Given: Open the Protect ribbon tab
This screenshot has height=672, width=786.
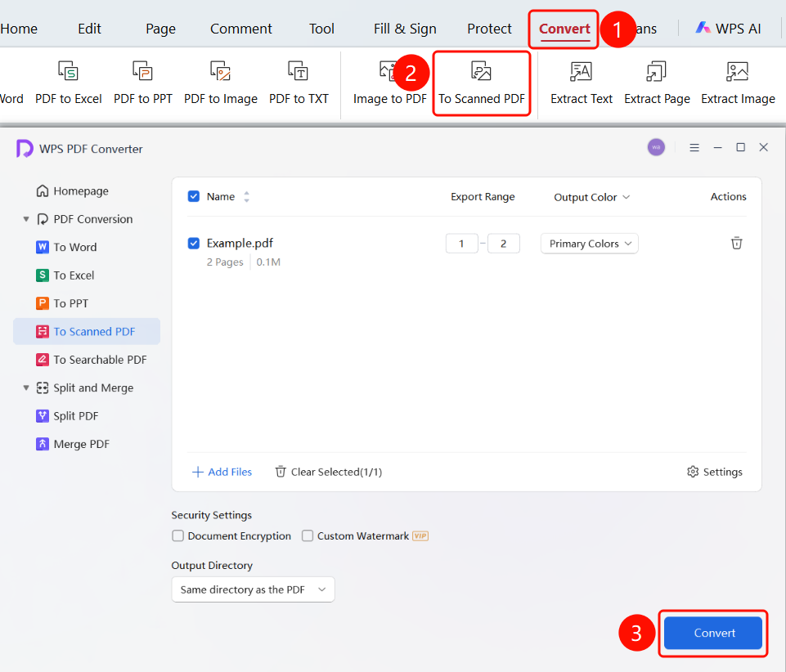Looking at the screenshot, I should pyautogui.click(x=489, y=29).
